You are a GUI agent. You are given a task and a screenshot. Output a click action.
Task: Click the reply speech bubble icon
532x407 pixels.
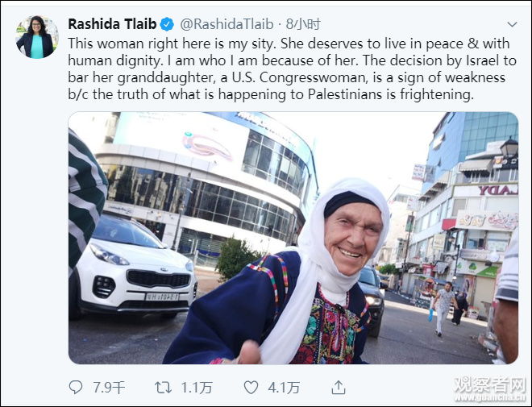tap(75, 387)
